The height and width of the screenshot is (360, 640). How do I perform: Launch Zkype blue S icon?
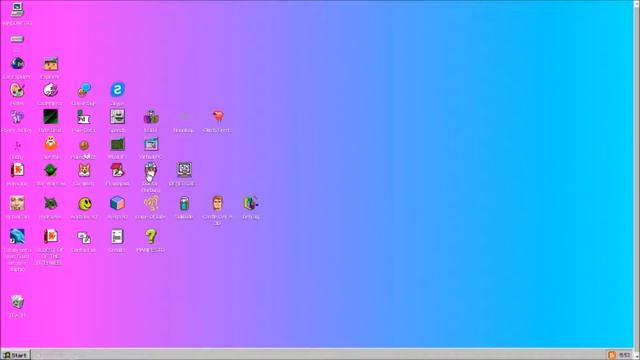[x=118, y=90]
